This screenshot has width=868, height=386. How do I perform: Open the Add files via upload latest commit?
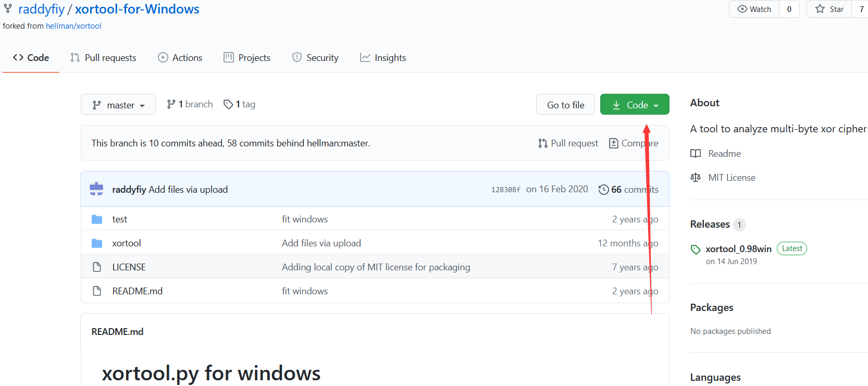(x=188, y=190)
